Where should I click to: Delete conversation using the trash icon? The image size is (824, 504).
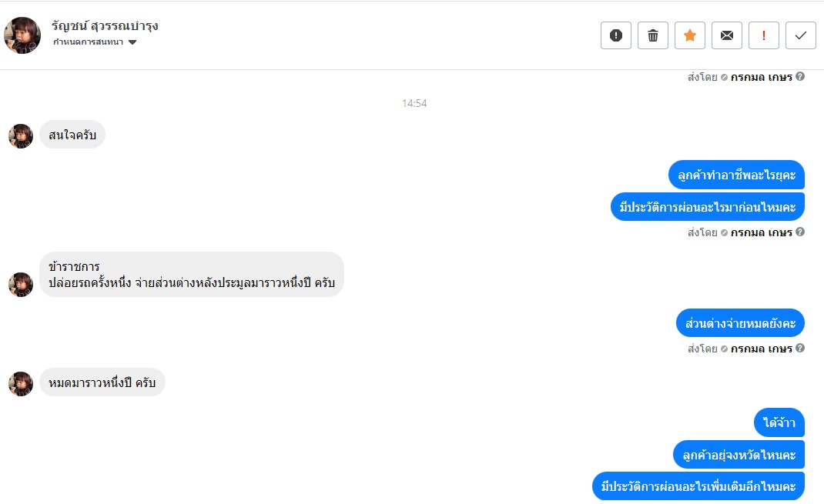(653, 35)
